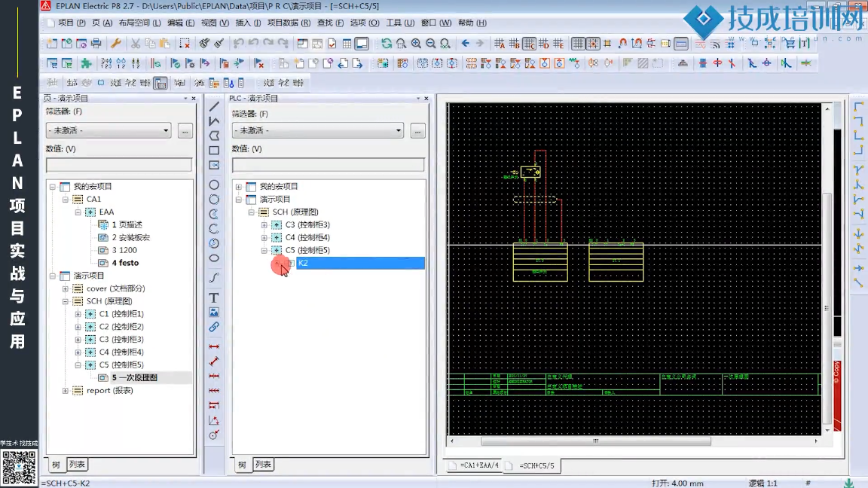Viewport: 868px width, 488px height.
Task: Click the 数值 input field in PLC navigator
Action: (x=329, y=164)
